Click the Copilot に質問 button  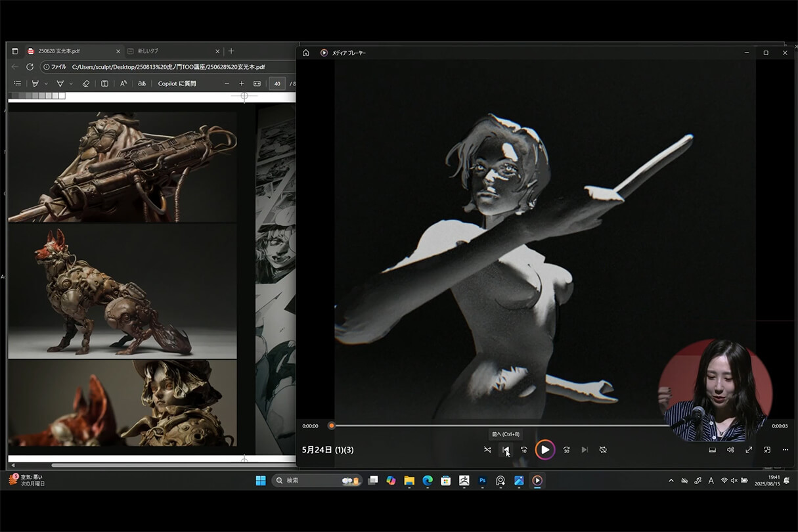[177, 83]
